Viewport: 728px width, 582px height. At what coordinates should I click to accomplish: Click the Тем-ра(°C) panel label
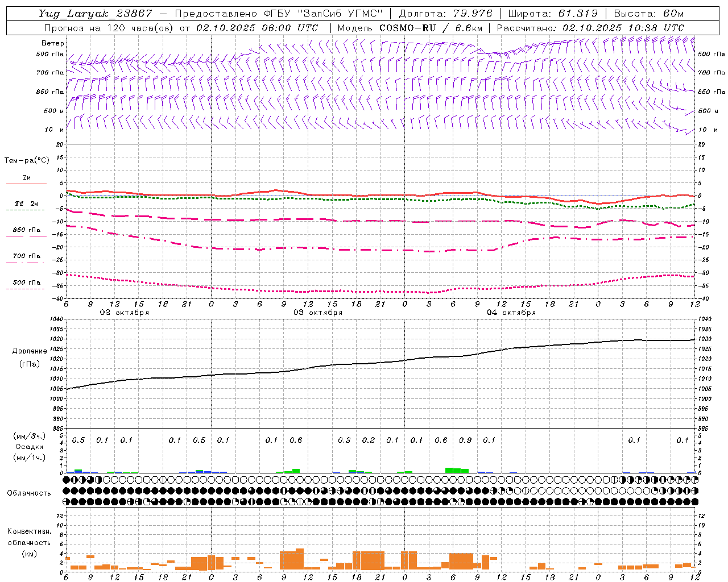tap(27, 161)
